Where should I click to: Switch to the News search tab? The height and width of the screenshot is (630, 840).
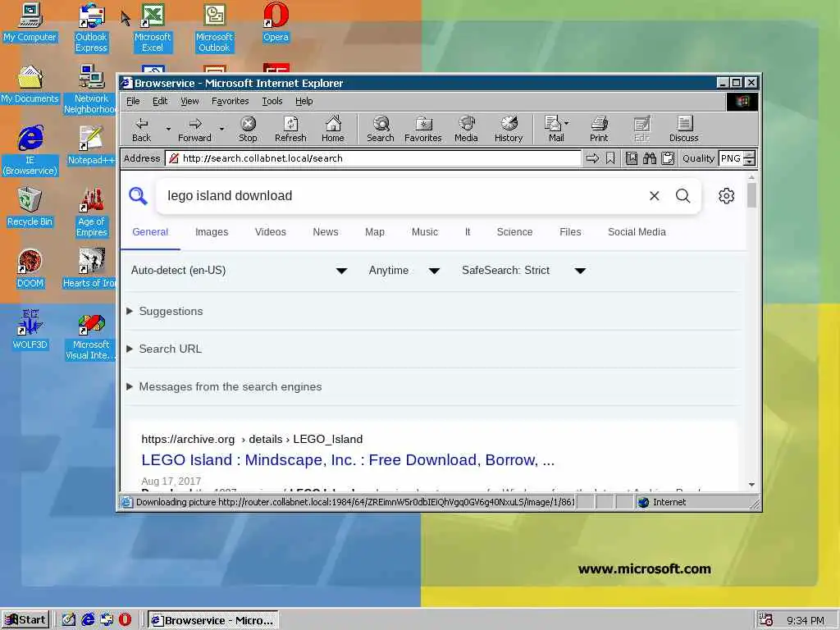point(326,232)
